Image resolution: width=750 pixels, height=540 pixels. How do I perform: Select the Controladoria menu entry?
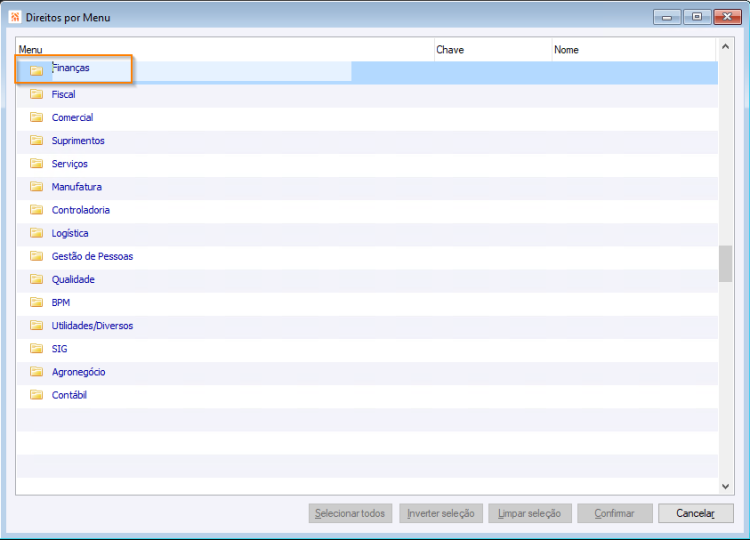80,210
